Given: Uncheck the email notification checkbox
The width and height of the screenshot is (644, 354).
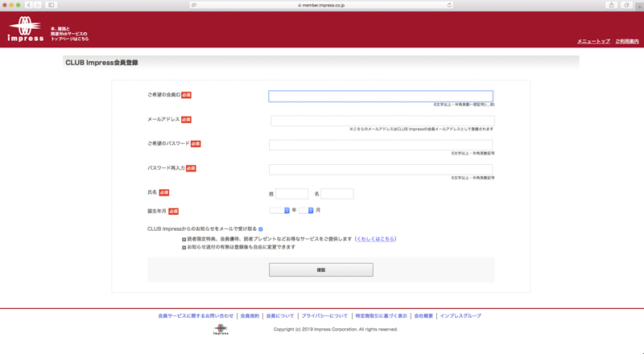Looking at the screenshot, I should (260, 229).
